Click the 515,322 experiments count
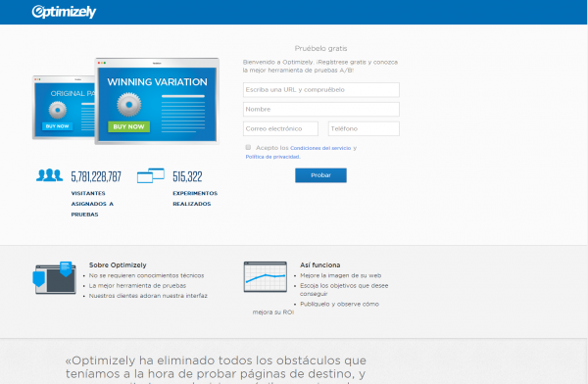Viewport: 588px width, 384px height. tap(187, 176)
